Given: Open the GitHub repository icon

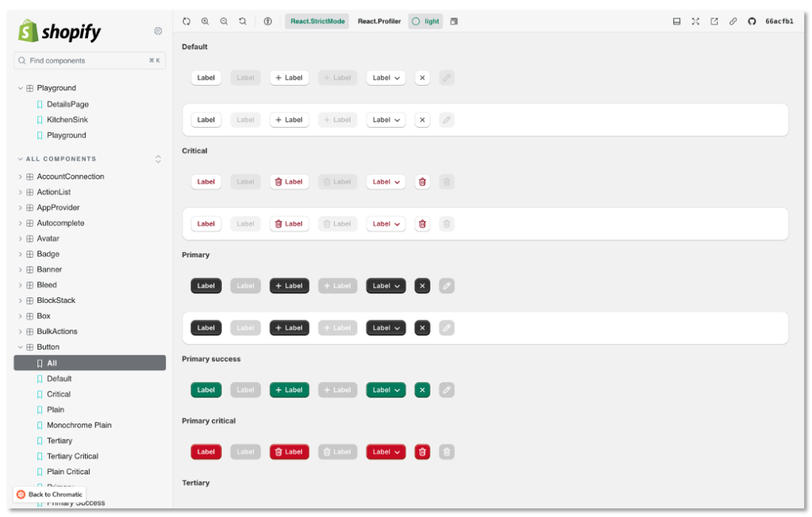Looking at the screenshot, I should [x=752, y=21].
